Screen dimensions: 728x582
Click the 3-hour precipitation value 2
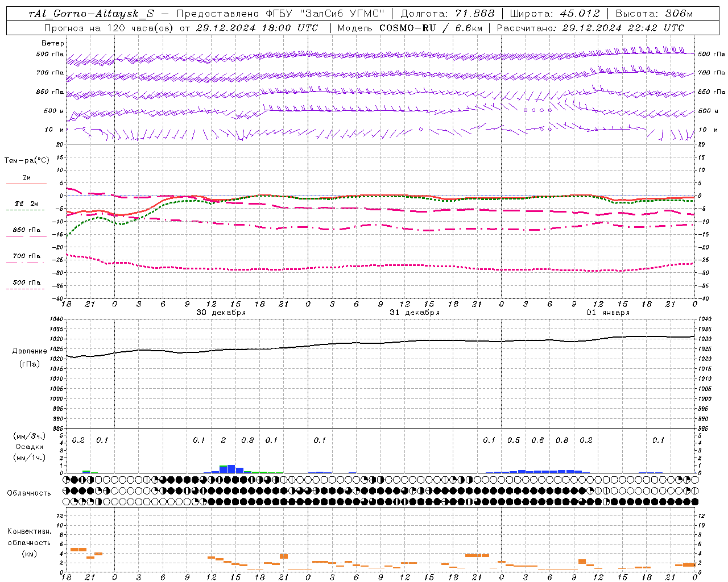click(224, 440)
